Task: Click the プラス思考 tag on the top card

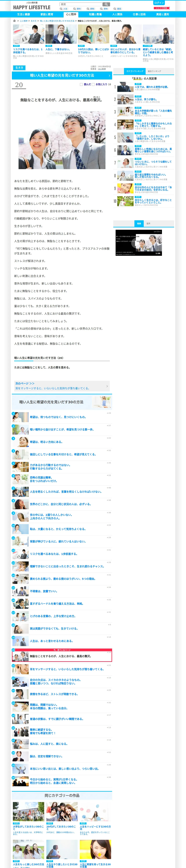Action: pyautogui.click(x=147, y=46)
